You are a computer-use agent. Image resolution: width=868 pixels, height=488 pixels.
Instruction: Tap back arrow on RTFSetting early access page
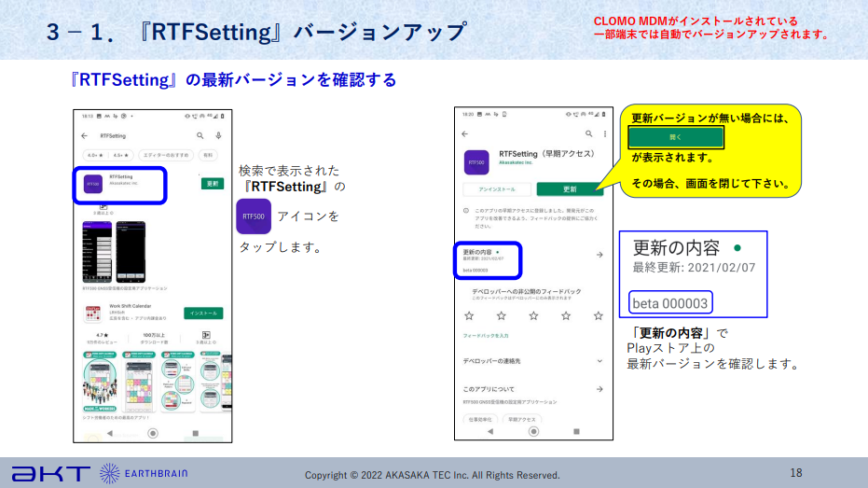[465, 134]
